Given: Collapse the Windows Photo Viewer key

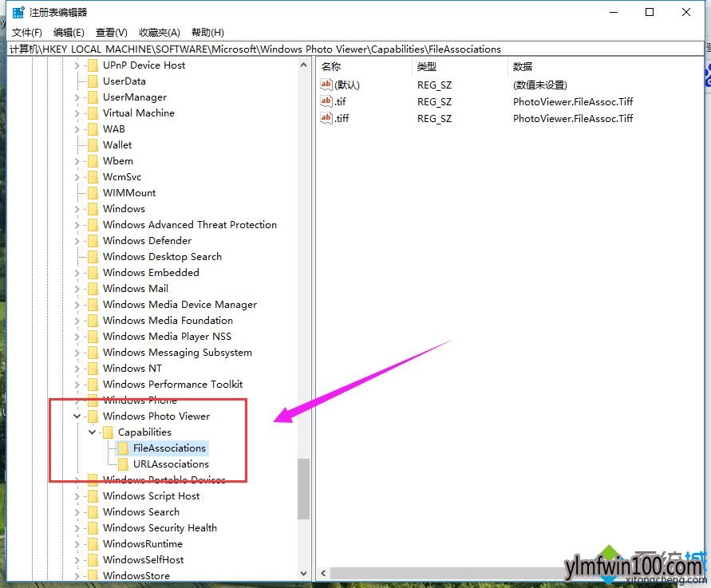Looking at the screenshot, I should pyautogui.click(x=77, y=416).
